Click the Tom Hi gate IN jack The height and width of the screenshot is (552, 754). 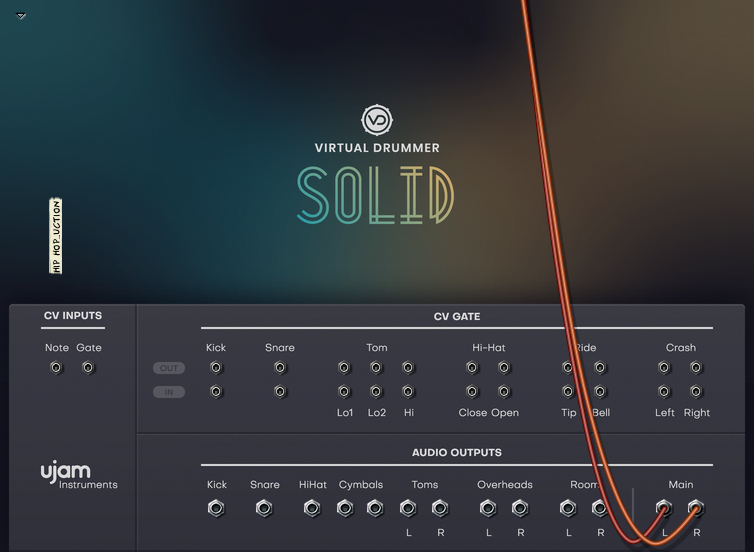pos(408,392)
